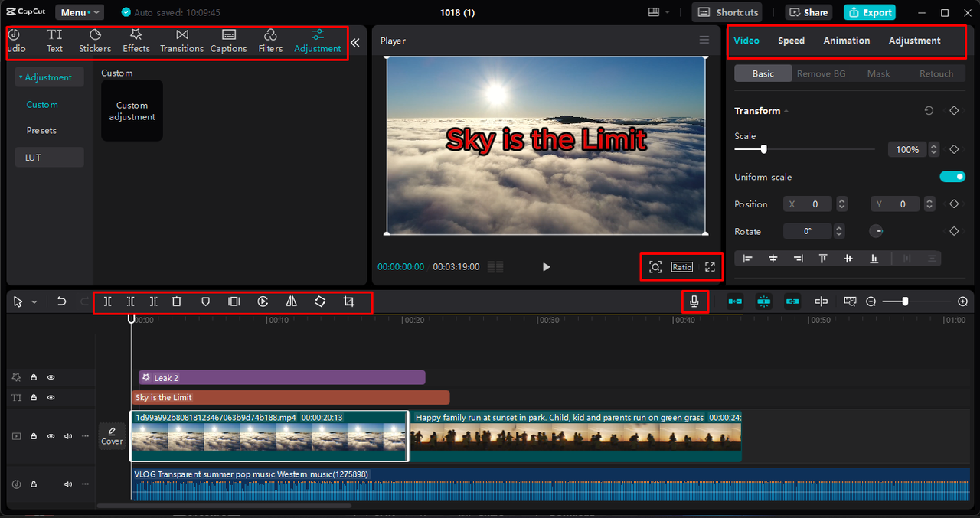Click the Cover edit button

point(112,436)
